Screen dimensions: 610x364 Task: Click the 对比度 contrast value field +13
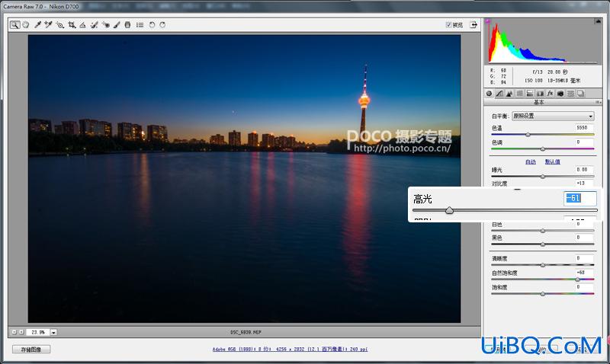tap(584, 183)
